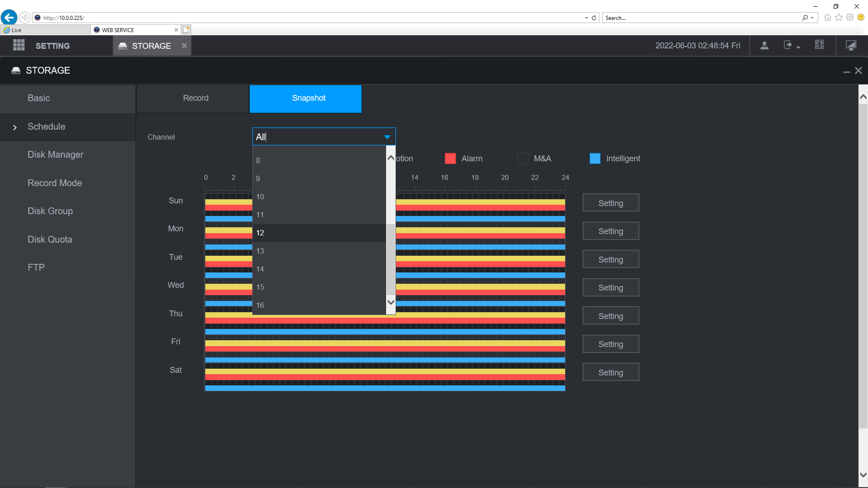This screenshot has height=488, width=868.
Task: Click the Setting button for Sunday
Action: (611, 203)
